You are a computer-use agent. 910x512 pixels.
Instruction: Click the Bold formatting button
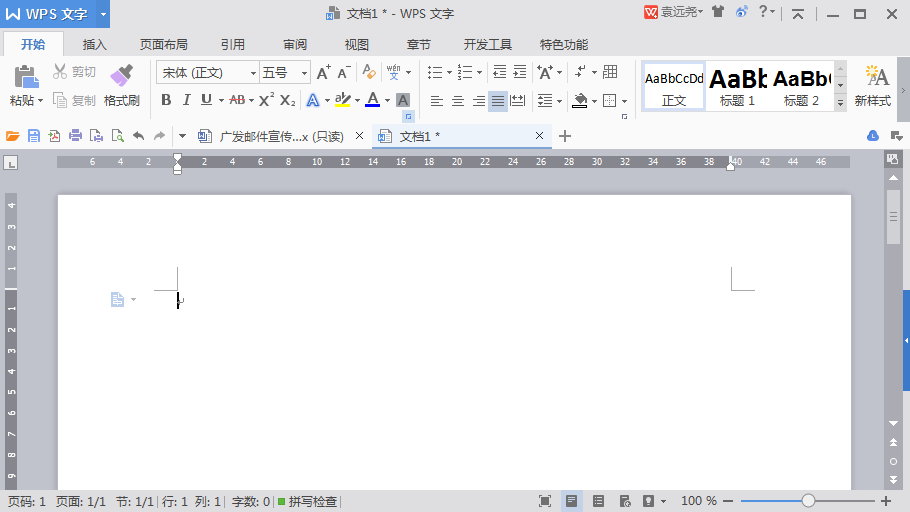click(166, 100)
